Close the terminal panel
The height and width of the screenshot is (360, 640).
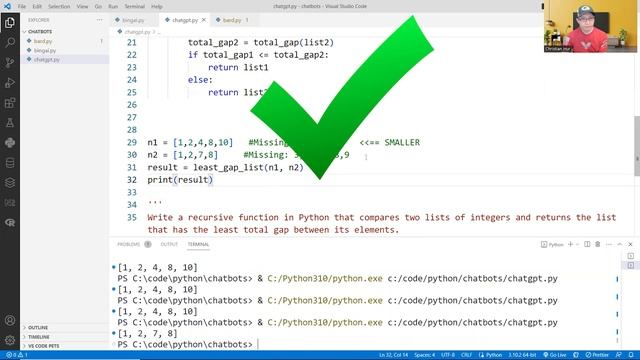[630, 244]
